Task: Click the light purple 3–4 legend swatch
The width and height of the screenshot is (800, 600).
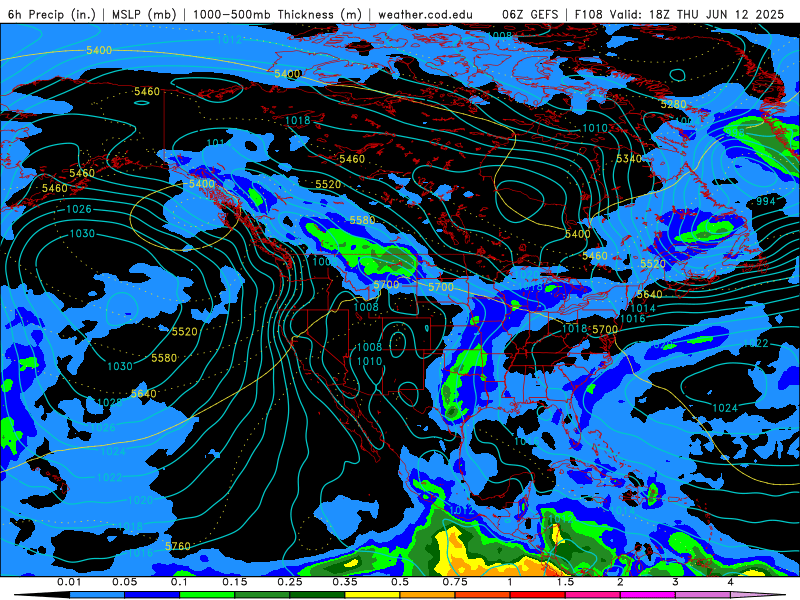Action: [x=703, y=595]
